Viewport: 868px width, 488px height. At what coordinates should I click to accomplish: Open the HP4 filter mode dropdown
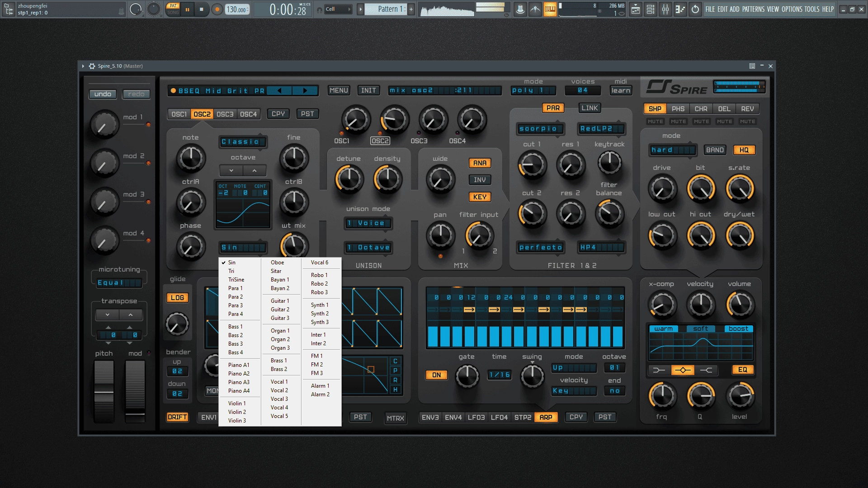[x=601, y=248]
